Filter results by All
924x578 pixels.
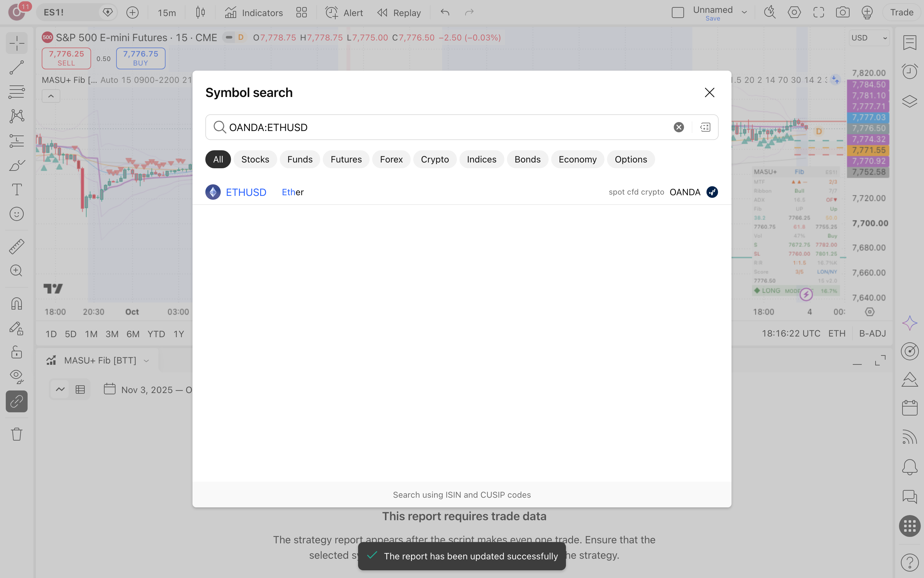point(218,159)
